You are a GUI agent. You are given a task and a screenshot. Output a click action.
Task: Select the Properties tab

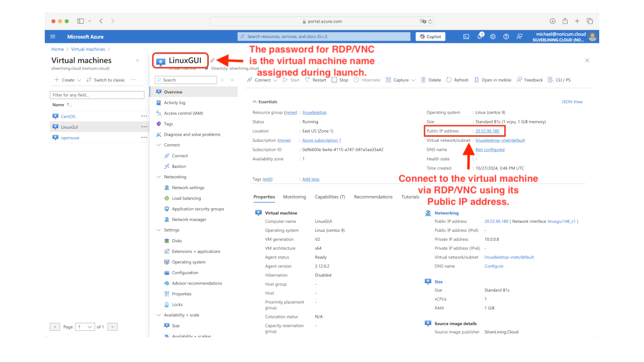click(264, 197)
